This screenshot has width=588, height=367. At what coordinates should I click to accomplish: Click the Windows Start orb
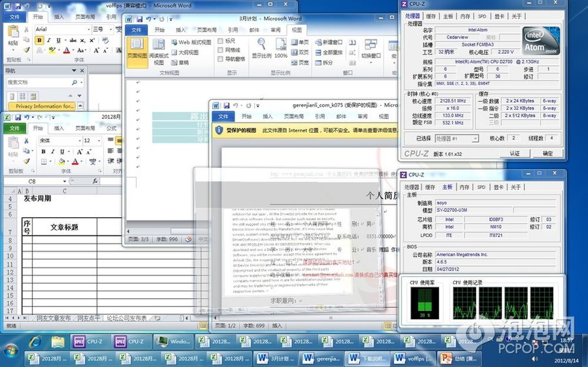coord(10,351)
